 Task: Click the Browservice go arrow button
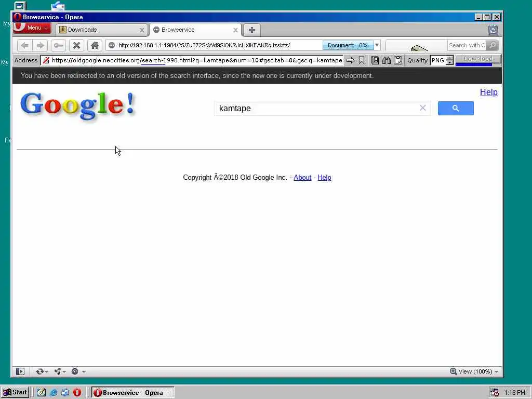click(351, 60)
